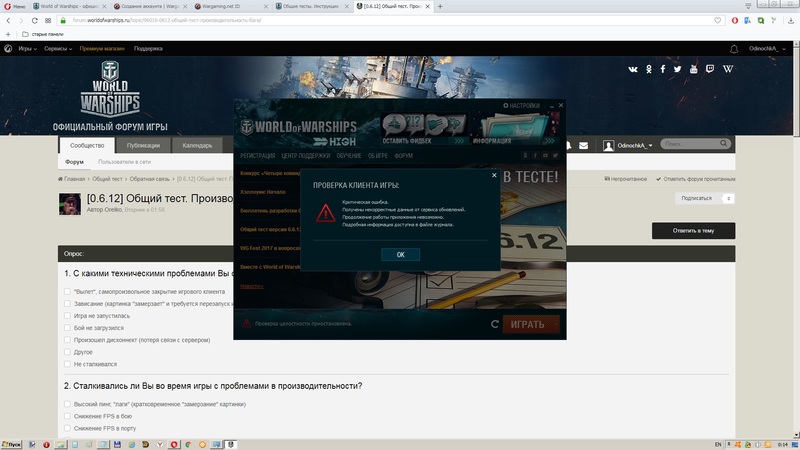The width and height of the screenshot is (800, 450).
Task: Open launcher НАСТРОЙКИ gear settings
Action: point(521,106)
